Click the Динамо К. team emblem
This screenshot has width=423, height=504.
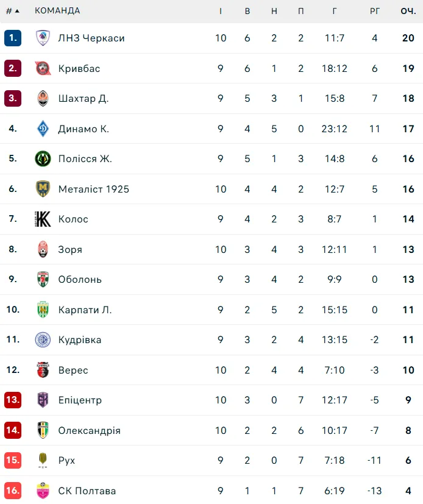tap(42, 129)
